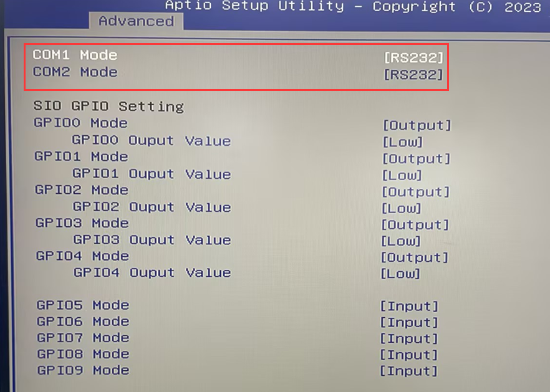Screen dimensions: 550x392
Task: Select the GPIO7 Mode label
Action: pyautogui.click(x=83, y=338)
